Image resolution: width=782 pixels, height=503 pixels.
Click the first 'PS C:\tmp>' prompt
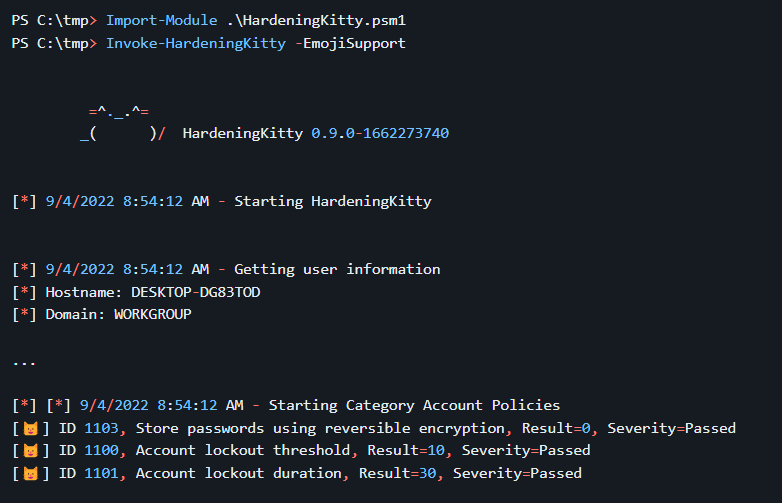click(x=54, y=20)
